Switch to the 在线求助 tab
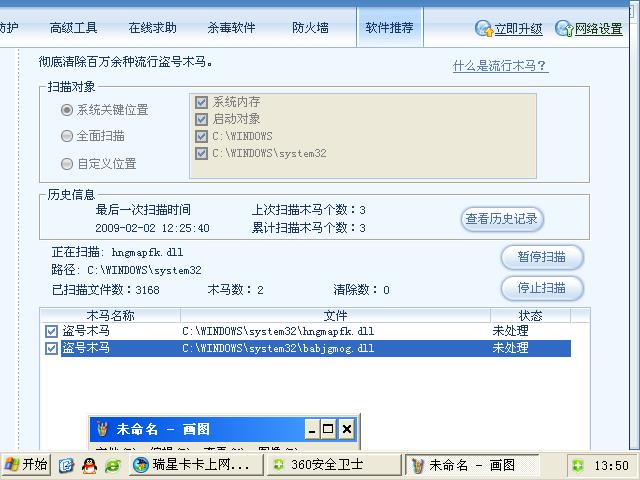 click(152, 28)
